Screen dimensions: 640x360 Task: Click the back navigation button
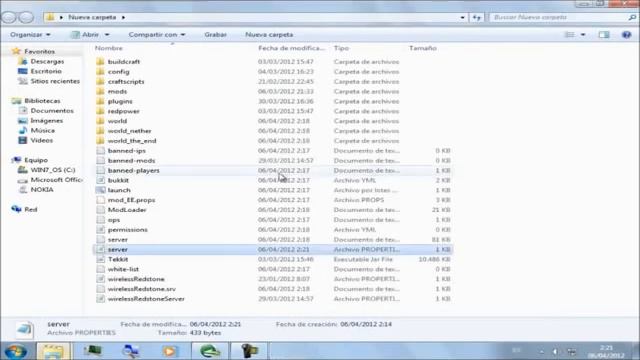pyautogui.click(x=9, y=17)
